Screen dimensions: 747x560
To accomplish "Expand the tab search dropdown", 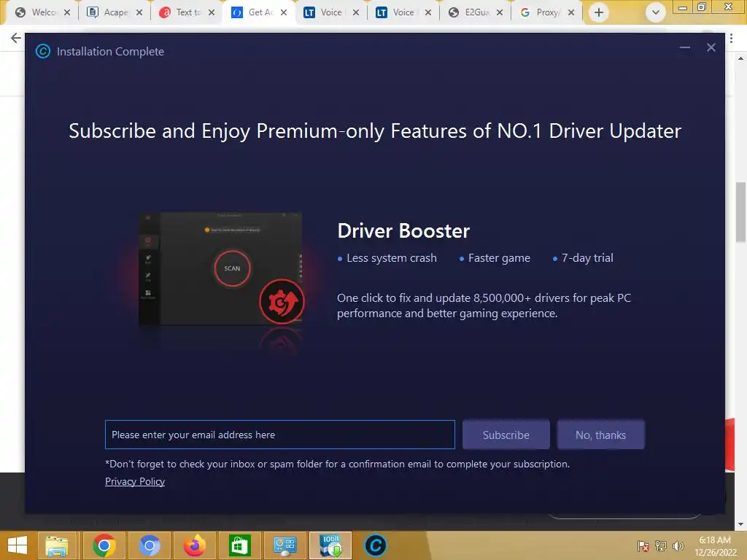I will click(x=656, y=12).
